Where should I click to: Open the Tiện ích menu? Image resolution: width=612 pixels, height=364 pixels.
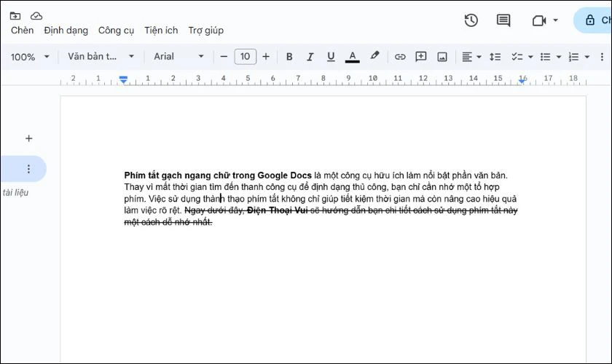[x=161, y=31]
